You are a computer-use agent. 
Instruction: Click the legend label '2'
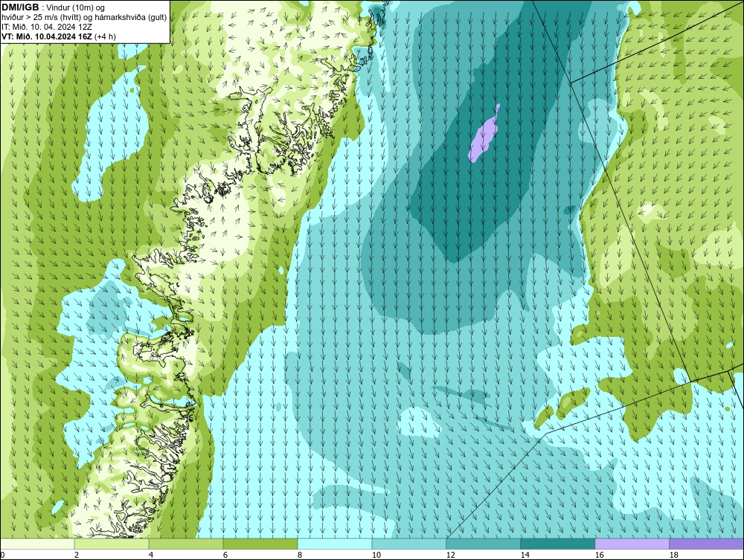coord(77,555)
